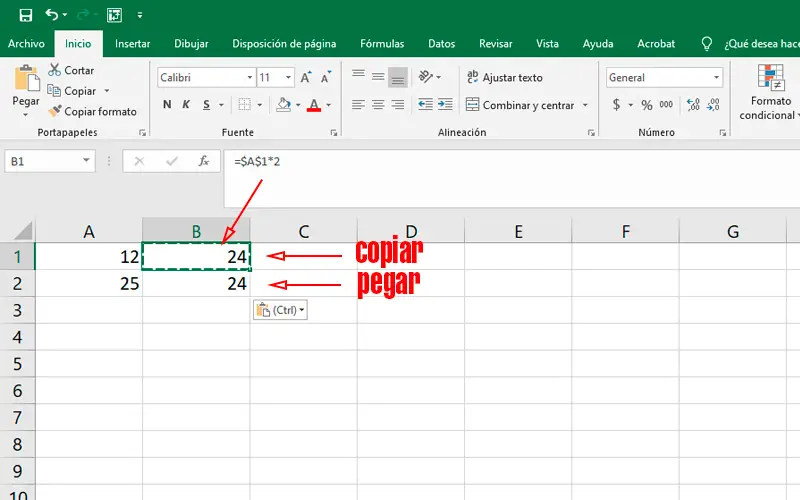Align cell content to top

click(x=358, y=77)
